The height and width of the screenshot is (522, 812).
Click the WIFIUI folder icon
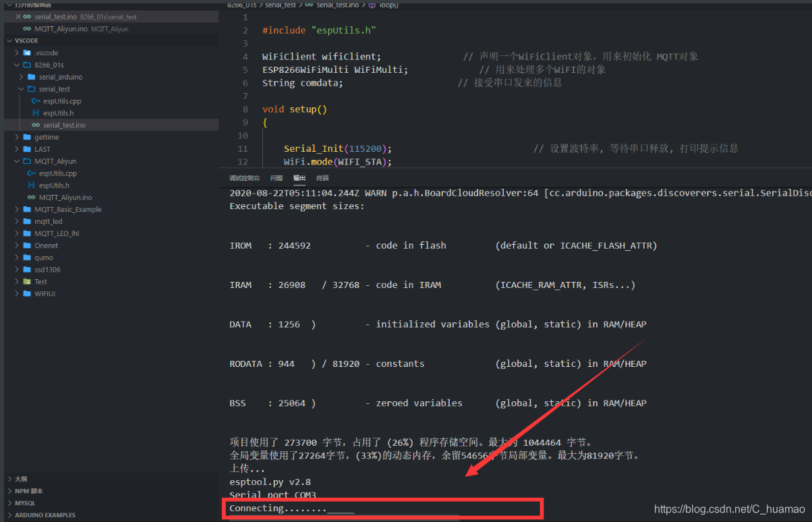(x=27, y=293)
